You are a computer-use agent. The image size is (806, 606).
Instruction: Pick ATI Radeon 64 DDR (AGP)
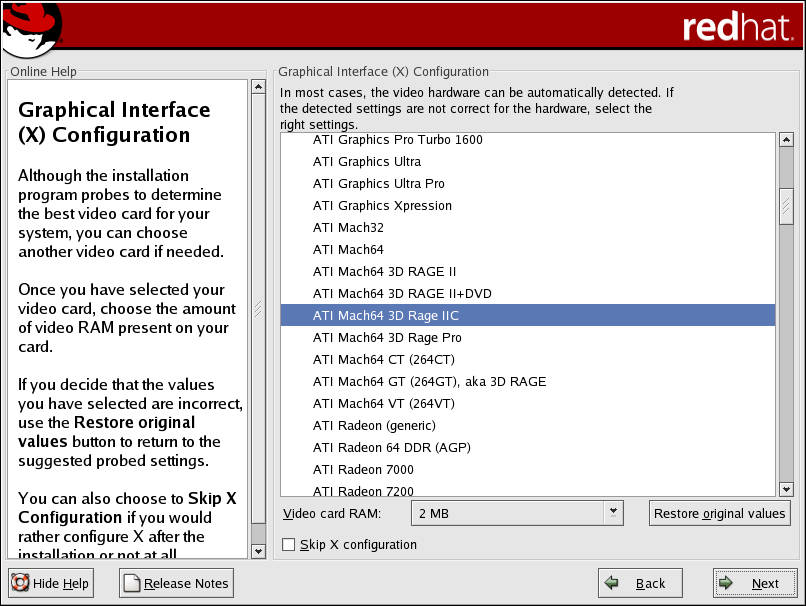[x=391, y=448]
